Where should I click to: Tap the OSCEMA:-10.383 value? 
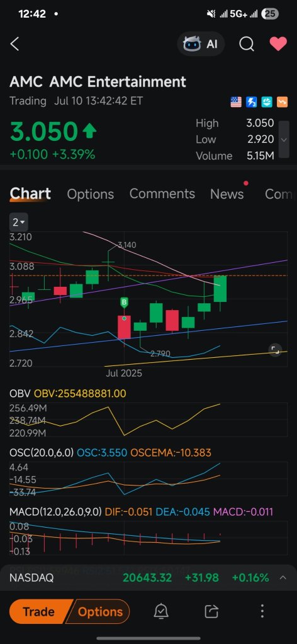click(171, 453)
